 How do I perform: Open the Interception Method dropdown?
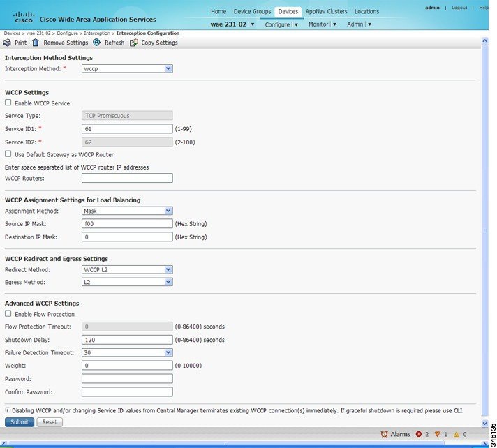127,68
